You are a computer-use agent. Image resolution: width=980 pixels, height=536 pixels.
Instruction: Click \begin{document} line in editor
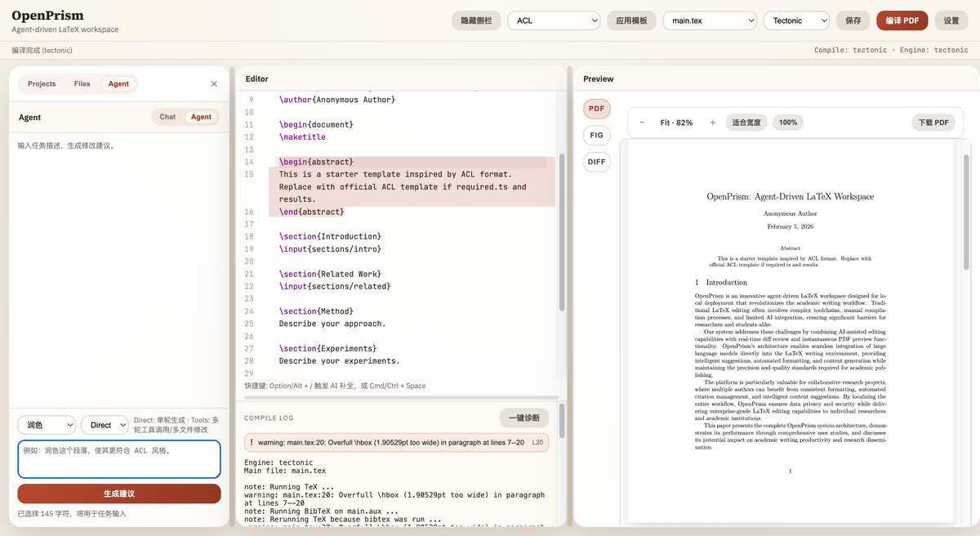pyautogui.click(x=316, y=124)
